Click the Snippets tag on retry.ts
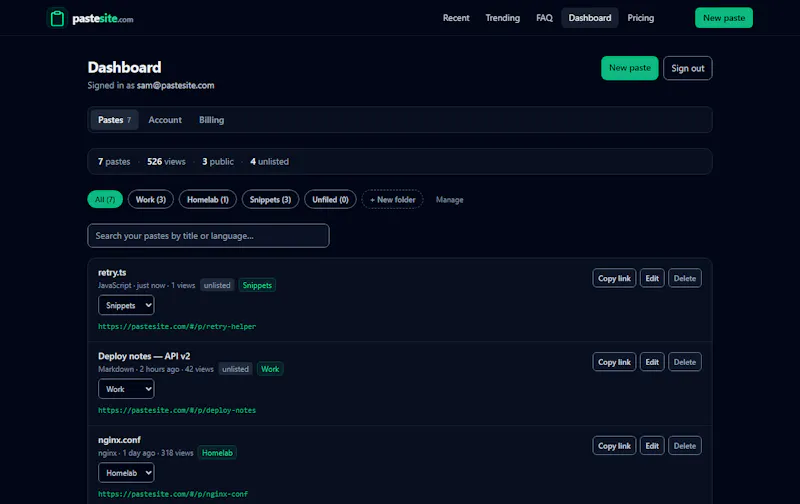800x504 pixels. click(257, 285)
